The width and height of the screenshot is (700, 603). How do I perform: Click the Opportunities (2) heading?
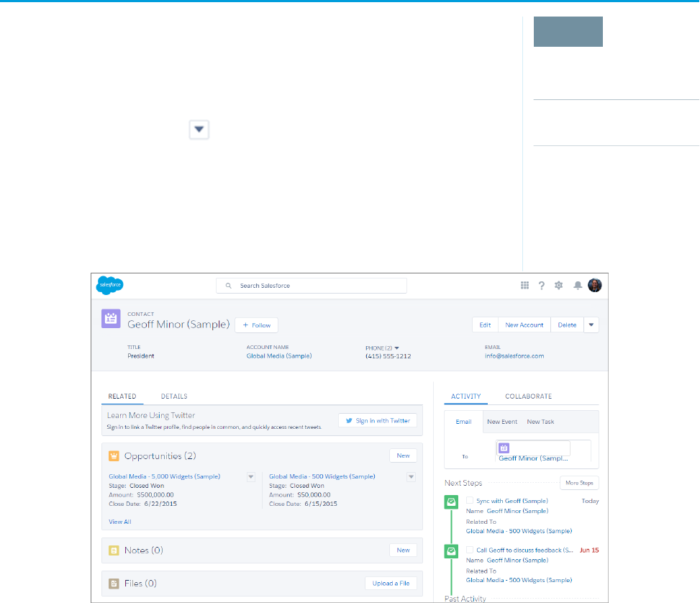click(160, 456)
